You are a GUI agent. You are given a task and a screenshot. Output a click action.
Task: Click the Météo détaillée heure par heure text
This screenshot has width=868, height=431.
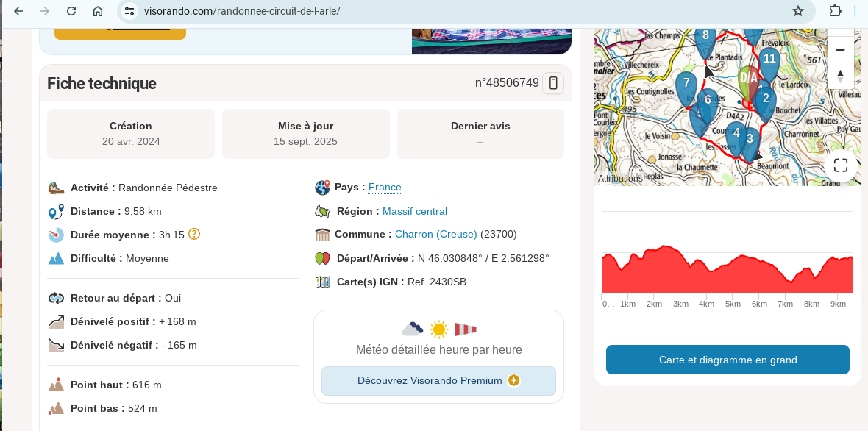pos(439,349)
